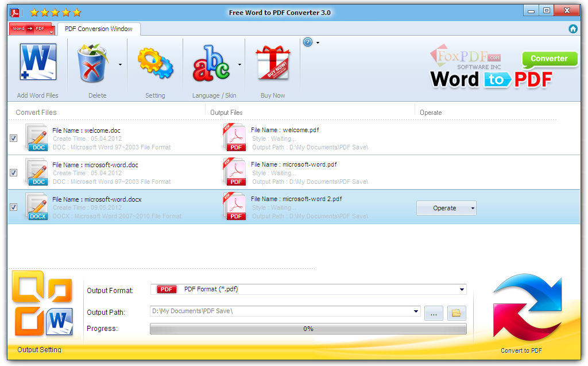The image size is (588, 366).
Task: Expand the Language / Skin dropdown arrow
Action: (239, 64)
